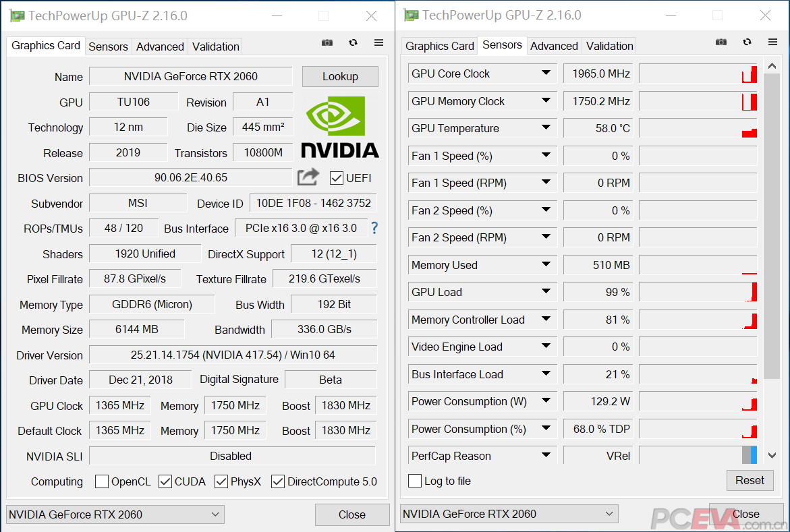Switch to Graphics Card tab in right window
The image size is (790, 532).
click(440, 47)
